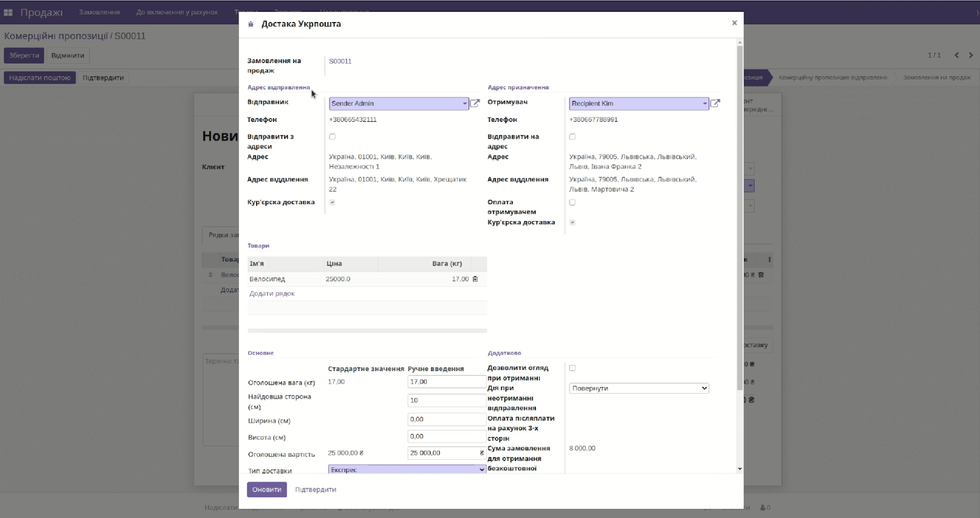Select Замовлення на продаж status

[x=937, y=78]
